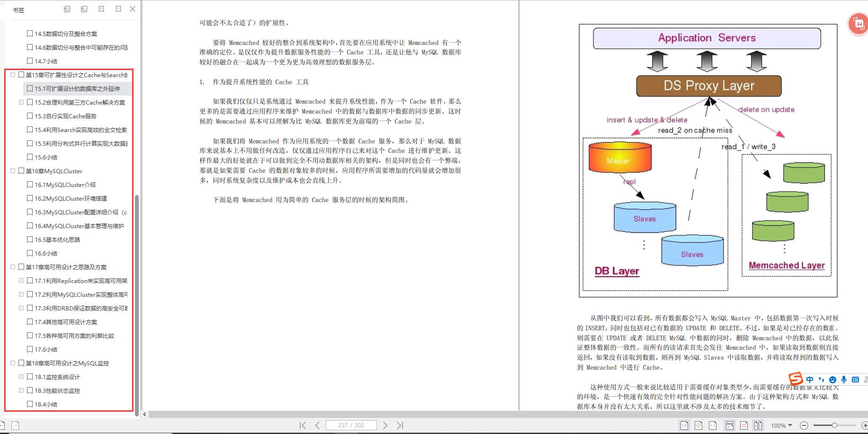Collapse the 第15章 chapter tree node
868x434 pixels.
13,75
